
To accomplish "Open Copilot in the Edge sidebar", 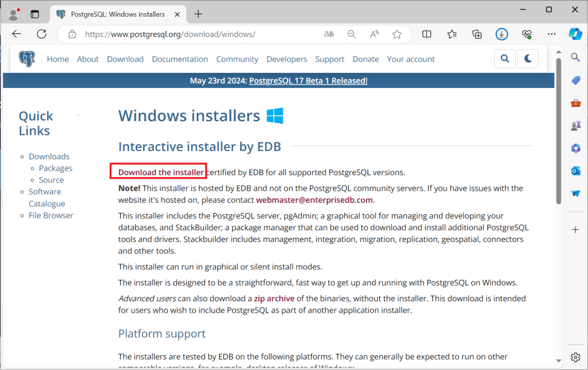I will pyautogui.click(x=575, y=34).
